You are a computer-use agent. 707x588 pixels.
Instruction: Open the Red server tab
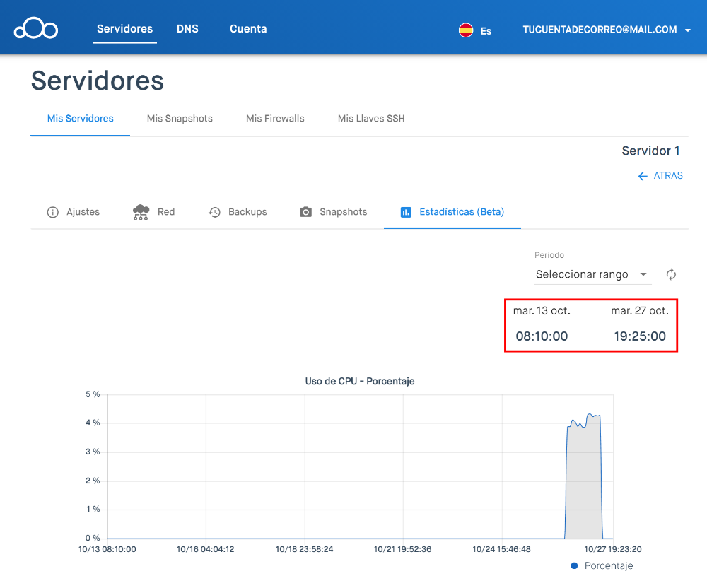tap(166, 212)
